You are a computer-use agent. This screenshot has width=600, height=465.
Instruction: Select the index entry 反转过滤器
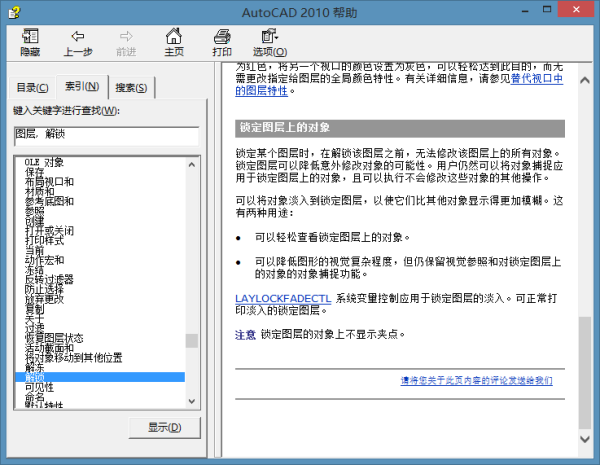coord(49,280)
